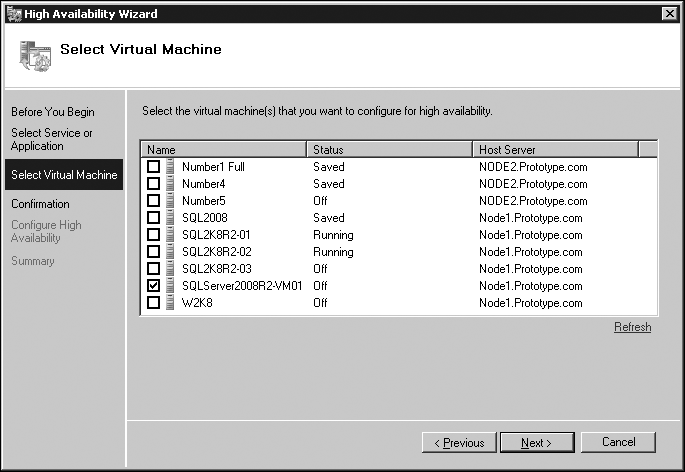This screenshot has width=685, height=472.
Task: Select the SQL2K8R2-01 row name
Action: click(216, 235)
